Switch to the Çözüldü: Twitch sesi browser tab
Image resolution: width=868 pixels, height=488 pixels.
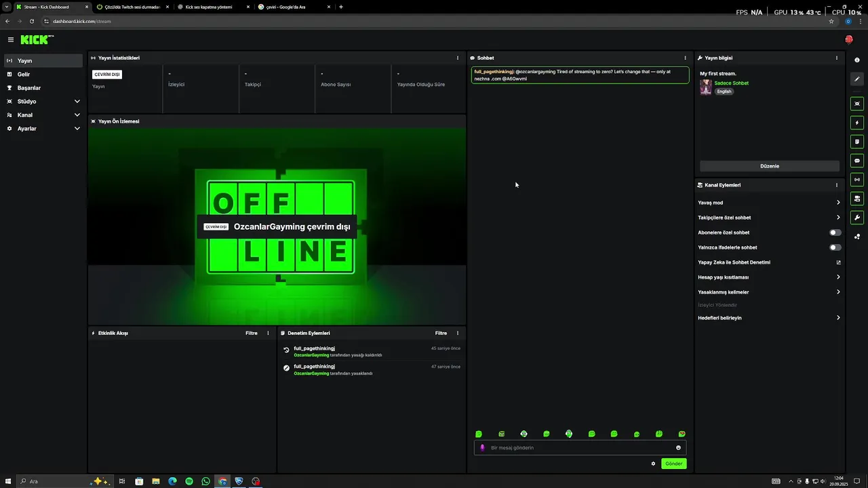132,7
